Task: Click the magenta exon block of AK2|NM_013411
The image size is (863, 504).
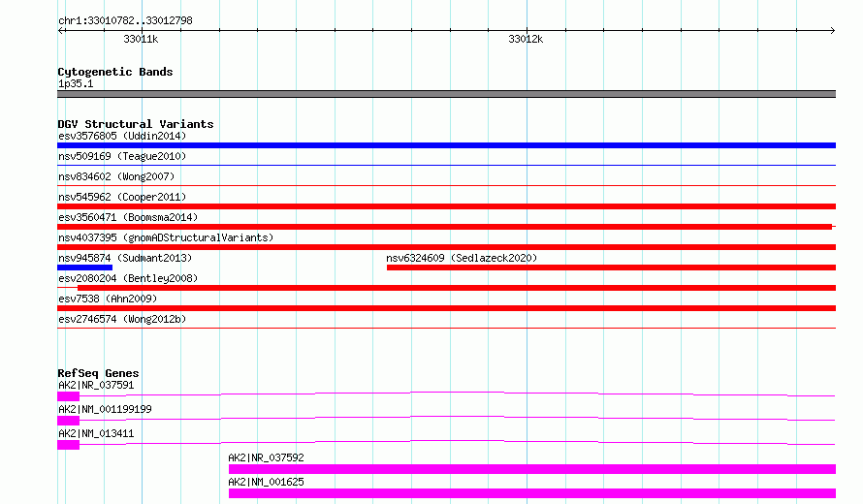Action: 68,445
